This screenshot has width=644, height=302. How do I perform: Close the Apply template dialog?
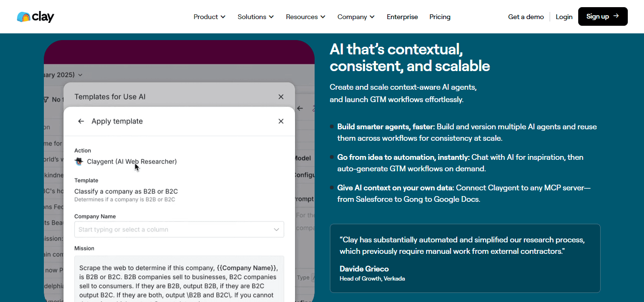pyautogui.click(x=281, y=121)
